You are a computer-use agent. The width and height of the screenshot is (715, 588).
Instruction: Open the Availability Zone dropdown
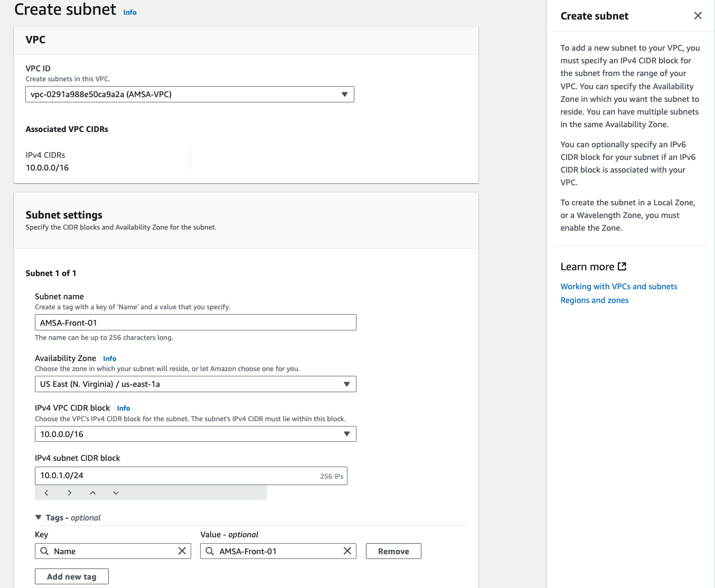tap(195, 384)
